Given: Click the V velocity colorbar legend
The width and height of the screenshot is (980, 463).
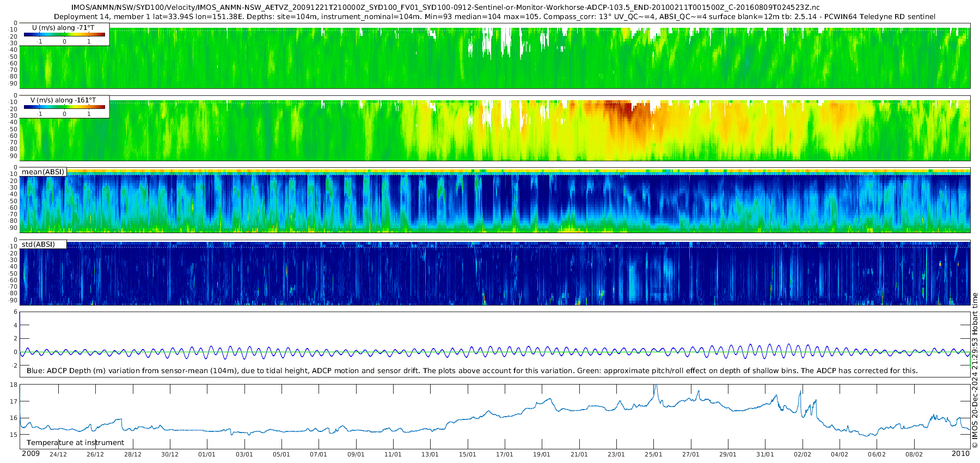Looking at the screenshot, I should [x=64, y=107].
